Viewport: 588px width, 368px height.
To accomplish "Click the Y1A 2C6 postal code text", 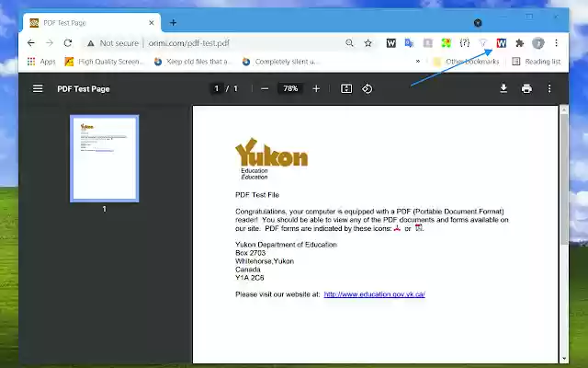I will (249, 278).
